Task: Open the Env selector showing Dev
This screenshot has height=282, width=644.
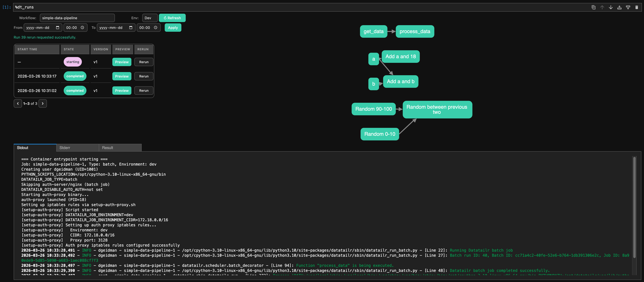Action: click(150, 18)
